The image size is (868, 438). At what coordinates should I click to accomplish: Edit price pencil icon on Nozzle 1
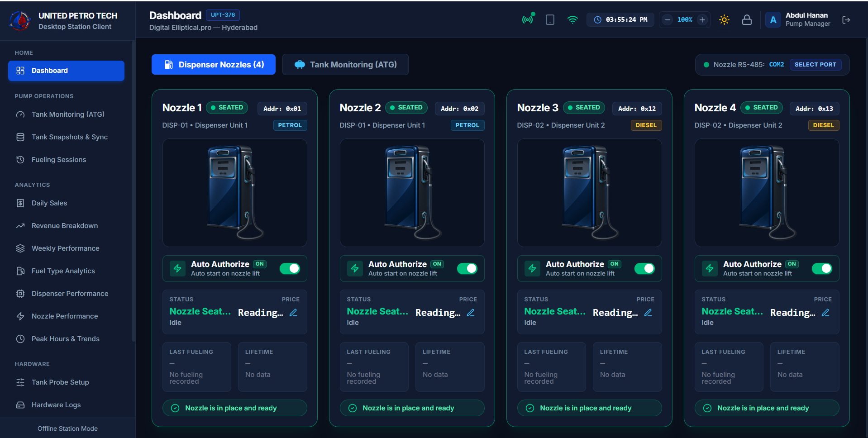[293, 313]
